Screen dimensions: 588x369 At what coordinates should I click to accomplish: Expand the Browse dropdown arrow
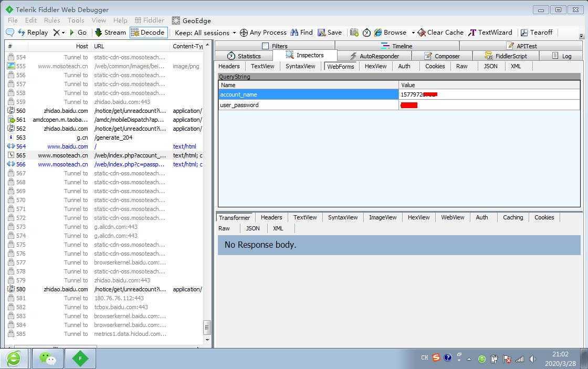click(413, 33)
